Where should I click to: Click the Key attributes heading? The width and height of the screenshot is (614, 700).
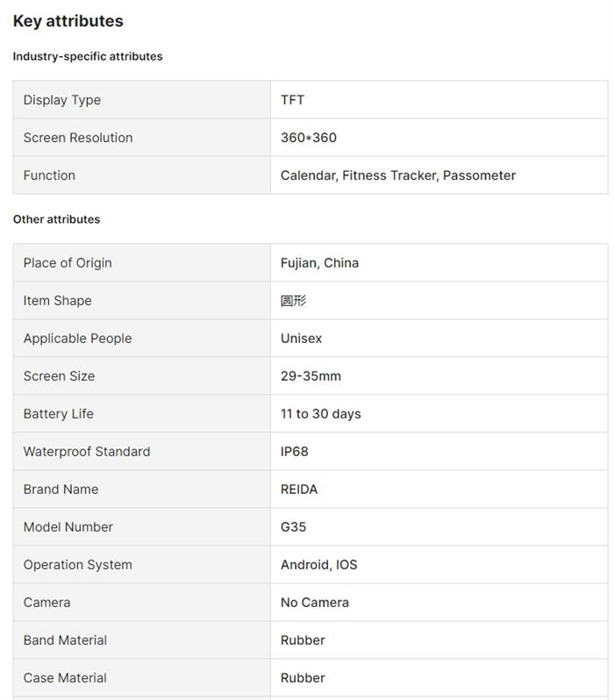pyautogui.click(x=68, y=21)
